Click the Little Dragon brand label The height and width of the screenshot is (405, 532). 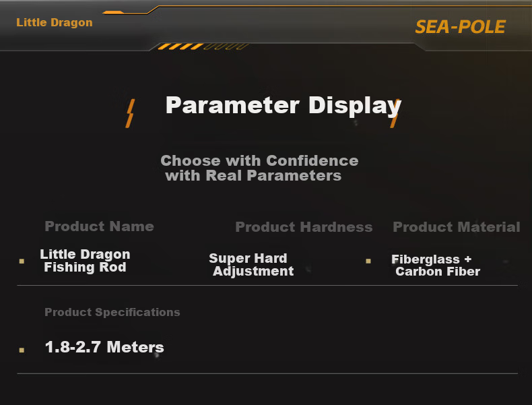[55, 22]
